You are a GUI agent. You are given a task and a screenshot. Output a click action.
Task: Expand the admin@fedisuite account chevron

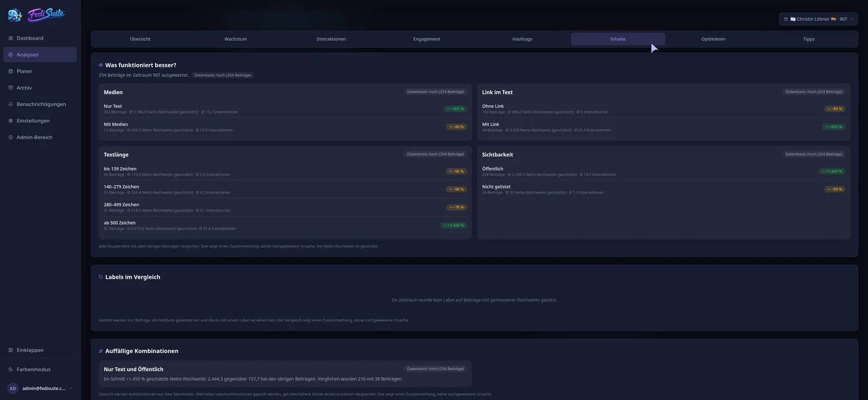coord(71,389)
